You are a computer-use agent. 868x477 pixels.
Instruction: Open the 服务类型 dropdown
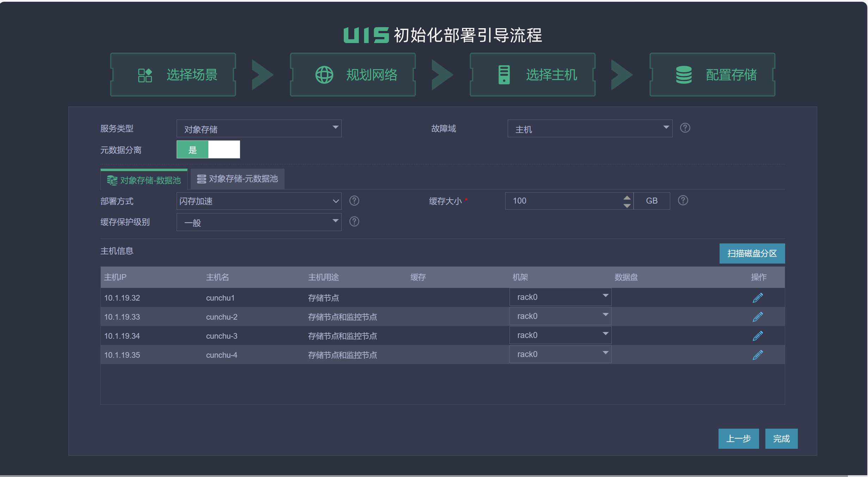[x=259, y=128]
